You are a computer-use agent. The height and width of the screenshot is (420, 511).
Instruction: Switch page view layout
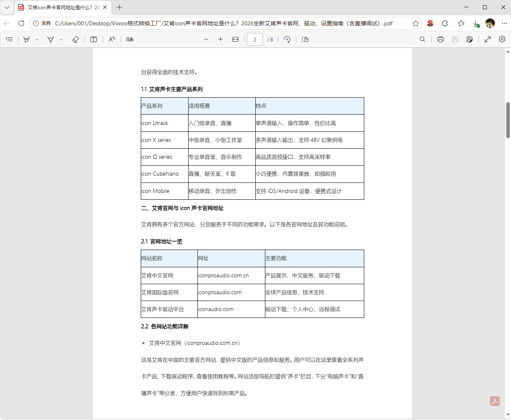pyautogui.click(x=305, y=39)
